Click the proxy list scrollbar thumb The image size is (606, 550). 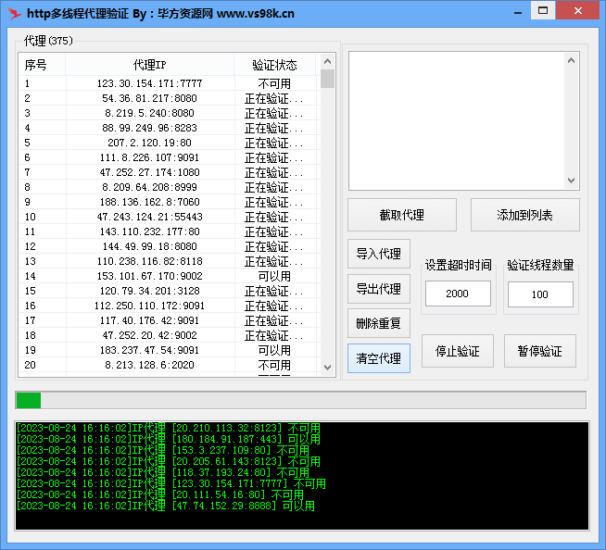click(x=327, y=79)
